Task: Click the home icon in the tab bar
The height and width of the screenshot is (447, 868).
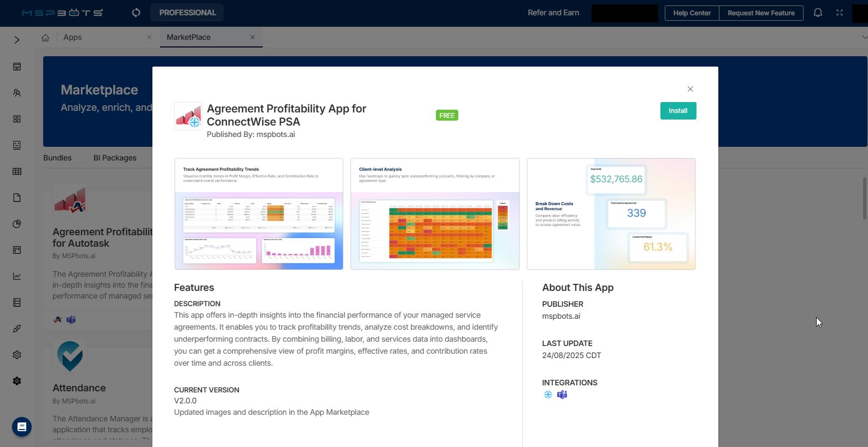Action: 45,38
